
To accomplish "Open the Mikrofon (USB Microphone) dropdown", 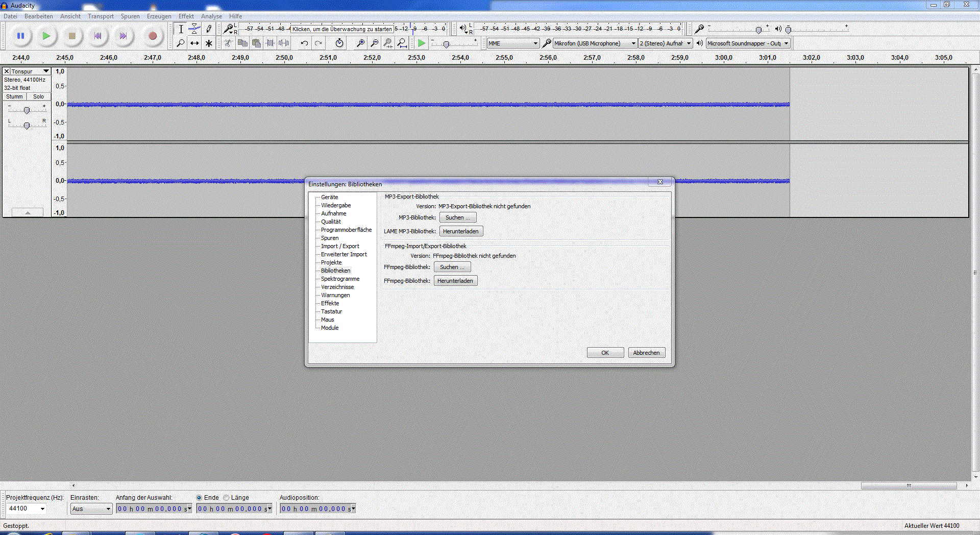I will pos(595,43).
